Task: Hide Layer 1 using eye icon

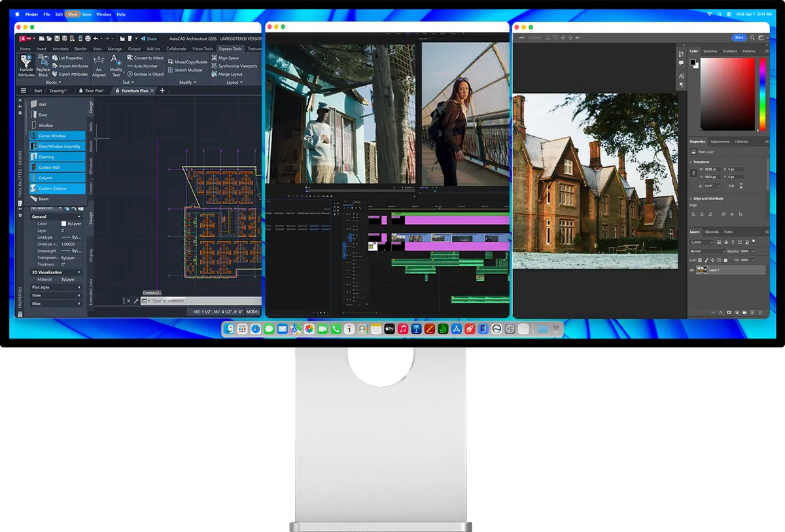Action: pyautogui.click(x=692, y=270)
